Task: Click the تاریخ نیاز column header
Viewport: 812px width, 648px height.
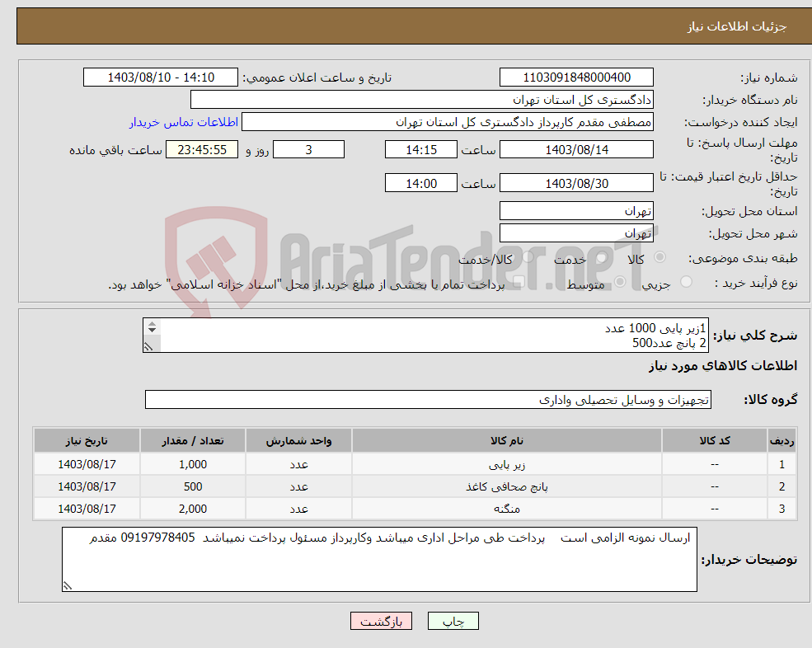Action: coord(87,440)
